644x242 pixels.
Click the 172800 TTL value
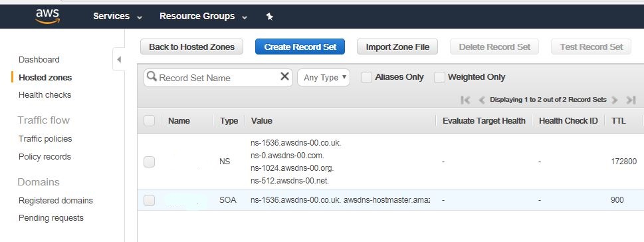tap(624, 162)
